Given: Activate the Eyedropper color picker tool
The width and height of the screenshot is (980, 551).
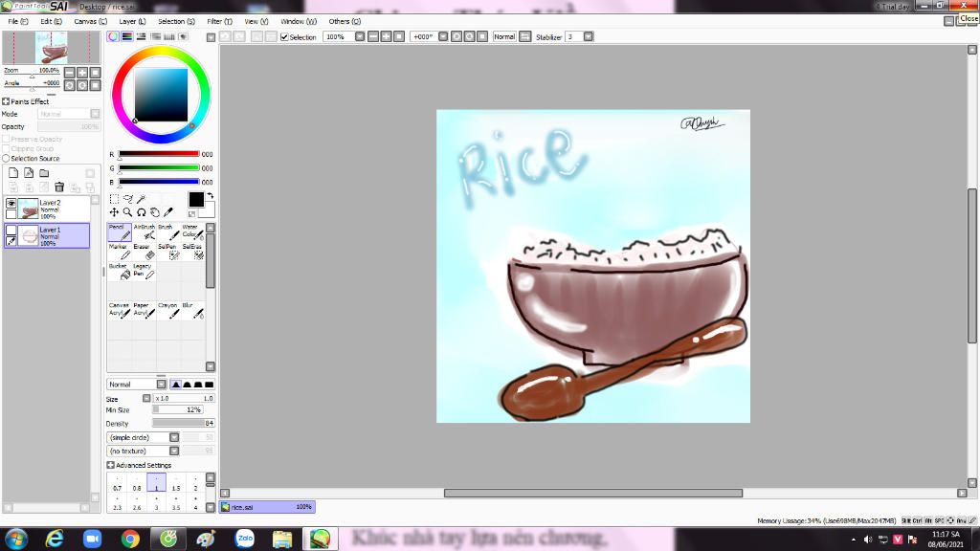Looking at the screenshot, I should [x=168, y=212].
